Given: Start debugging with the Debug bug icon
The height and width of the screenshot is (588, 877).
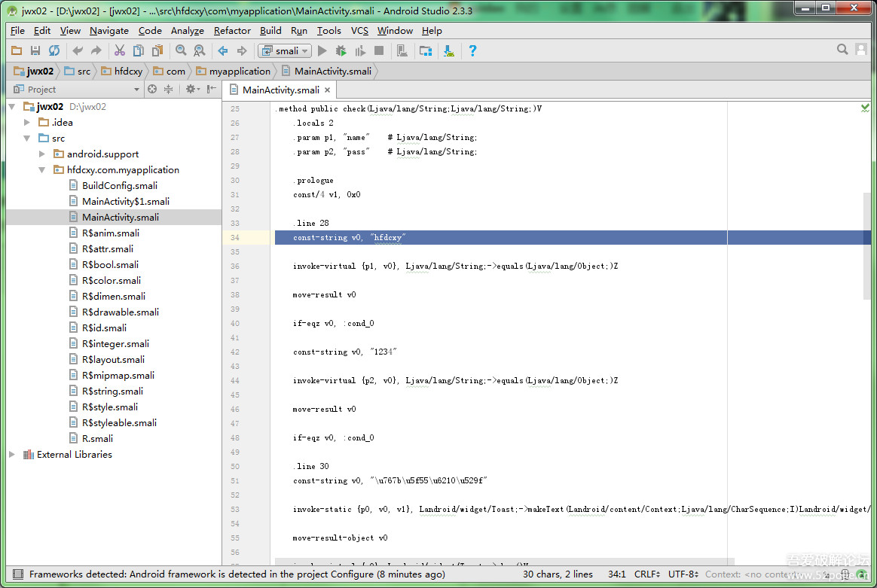Looking at the screenshot, I should [x=341, y=50].
